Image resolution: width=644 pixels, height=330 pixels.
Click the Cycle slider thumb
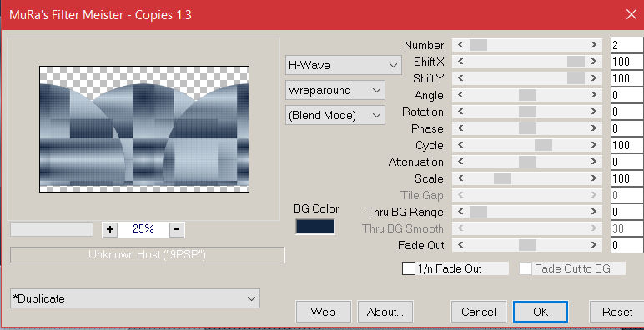(543, 145)
